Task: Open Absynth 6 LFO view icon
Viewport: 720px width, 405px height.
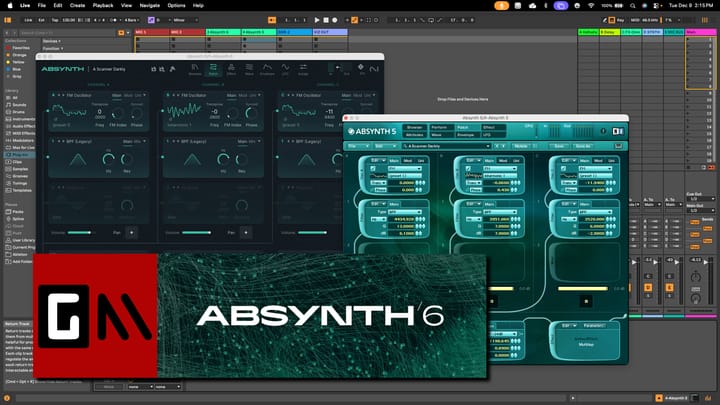Action: tap(285, 69)
